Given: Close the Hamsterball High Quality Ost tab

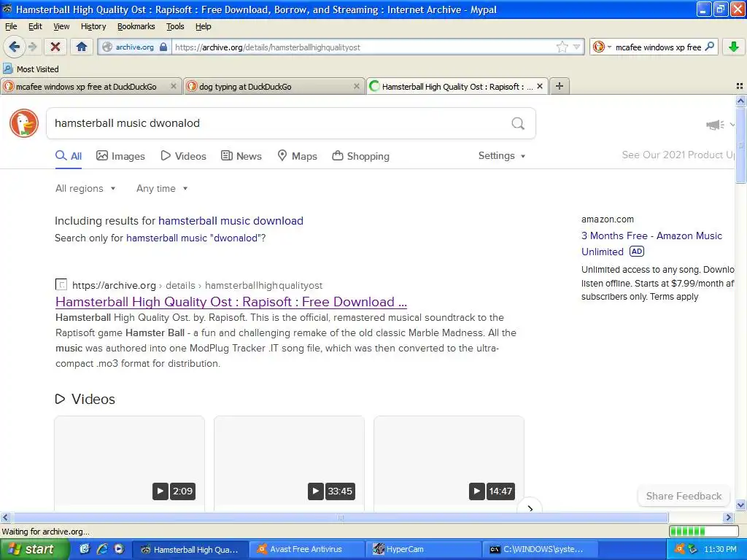Looking at the screenshot, I should (539, 86).
